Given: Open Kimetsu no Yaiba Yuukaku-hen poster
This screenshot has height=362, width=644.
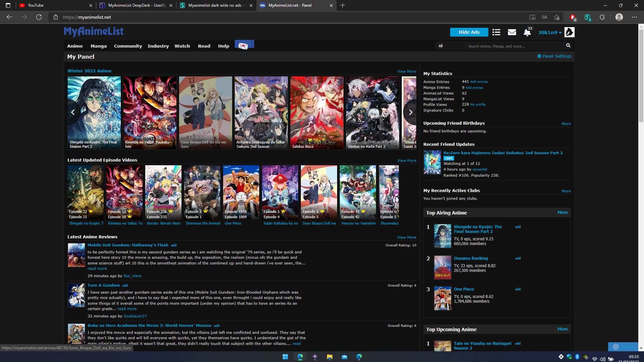Looking at the screenshot, I should click(x=150, y=113).
